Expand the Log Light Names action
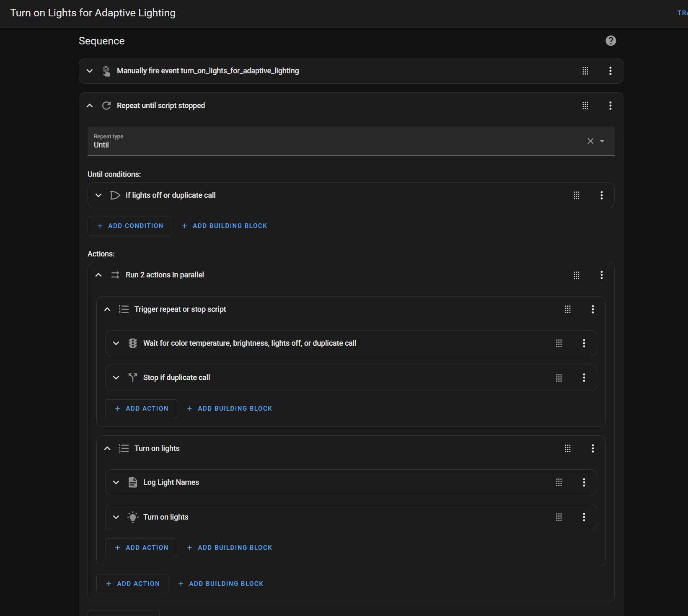 [116, 482]
